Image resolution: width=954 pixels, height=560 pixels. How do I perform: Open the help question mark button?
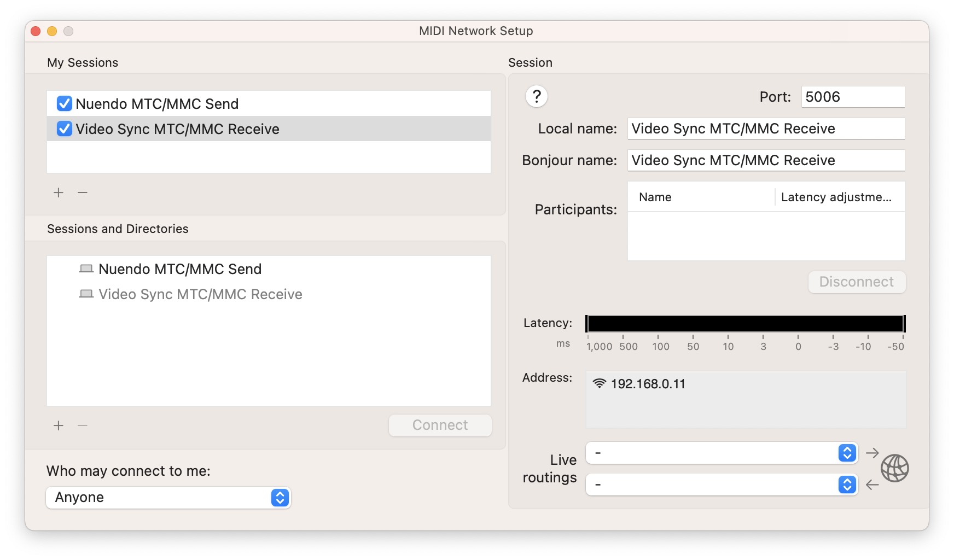coord(537,97)
